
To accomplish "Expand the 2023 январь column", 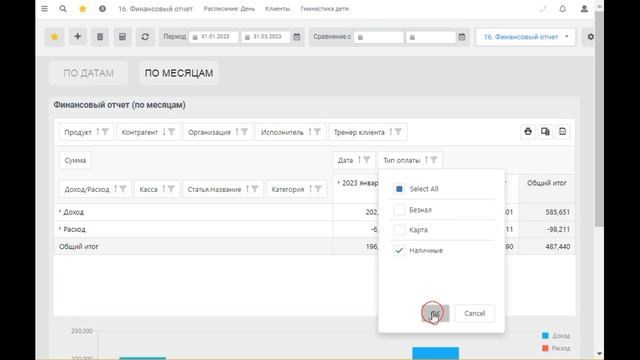I will pos(338,183).
